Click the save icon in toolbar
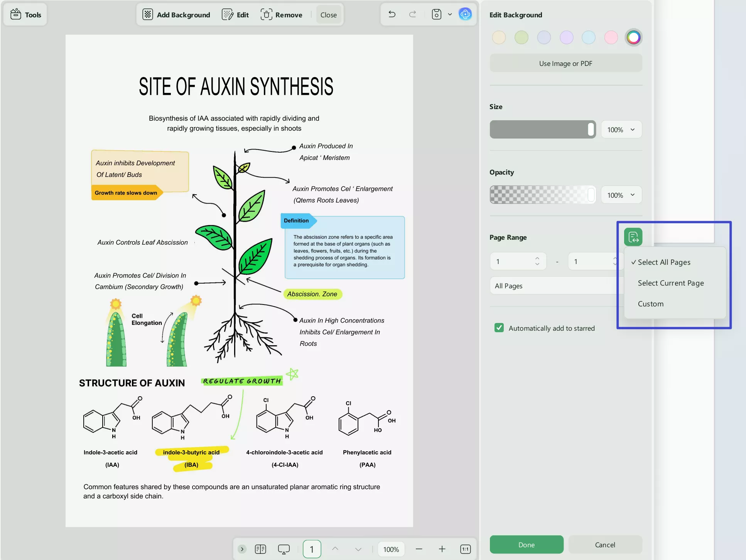 436,15
